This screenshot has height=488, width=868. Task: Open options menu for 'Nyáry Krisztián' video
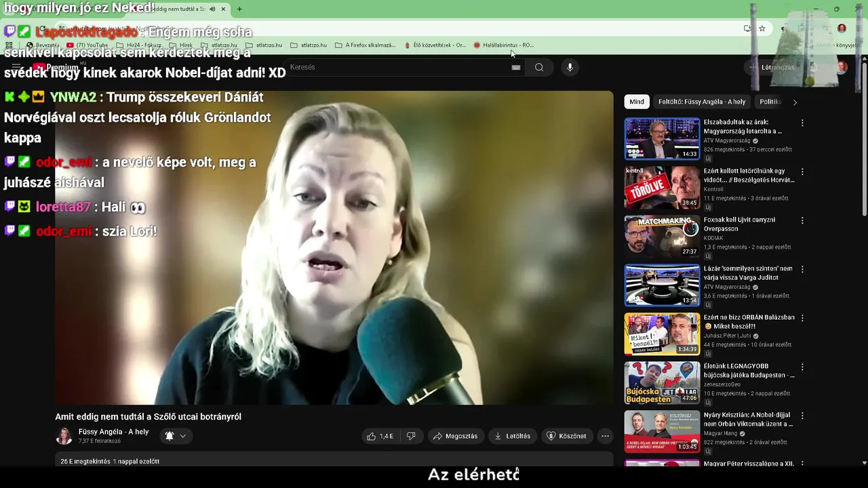point(802,416)
